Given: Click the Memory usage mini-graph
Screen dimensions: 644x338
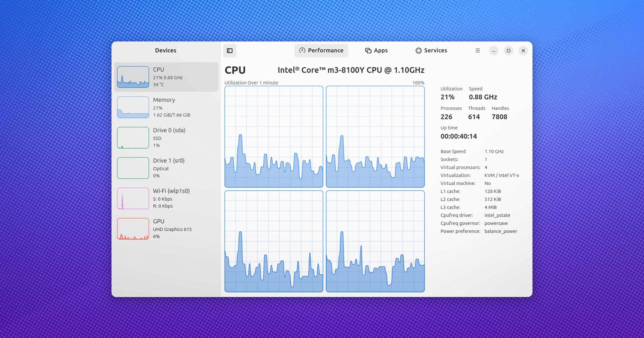Looking at the screenshot, I should coord(133,107).
